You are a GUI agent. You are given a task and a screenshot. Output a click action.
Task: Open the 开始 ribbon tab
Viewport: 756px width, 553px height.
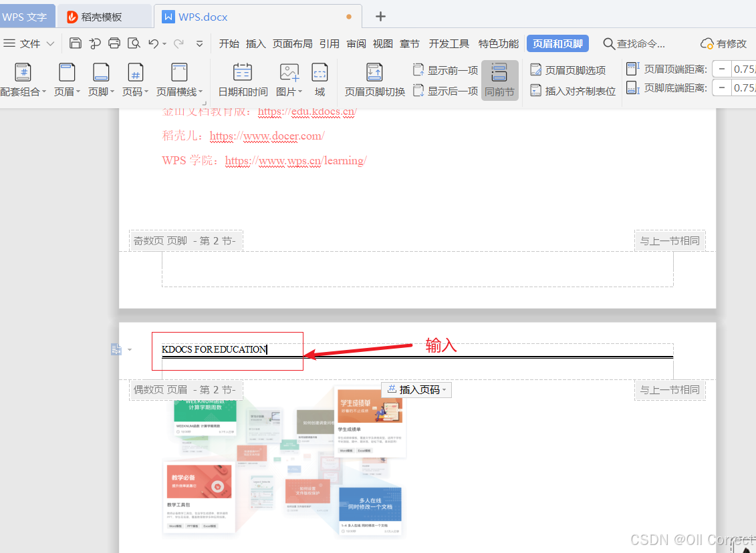pos(229,44)
